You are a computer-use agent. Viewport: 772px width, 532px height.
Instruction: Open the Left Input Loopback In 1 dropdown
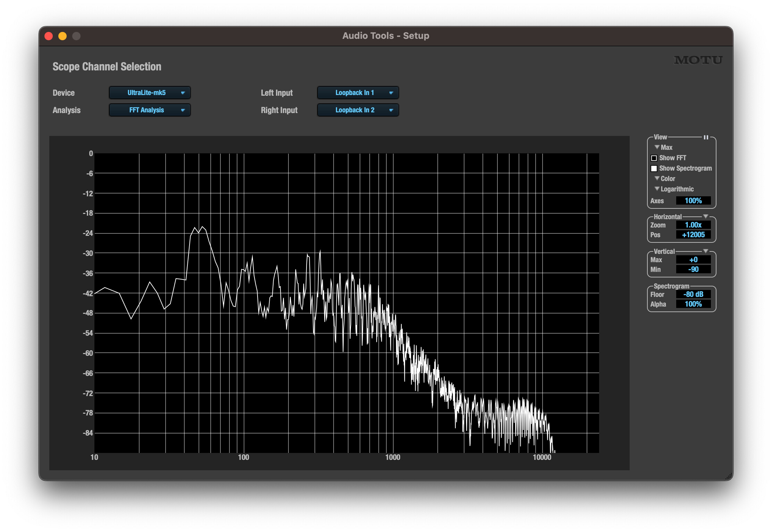click(358, 93)
